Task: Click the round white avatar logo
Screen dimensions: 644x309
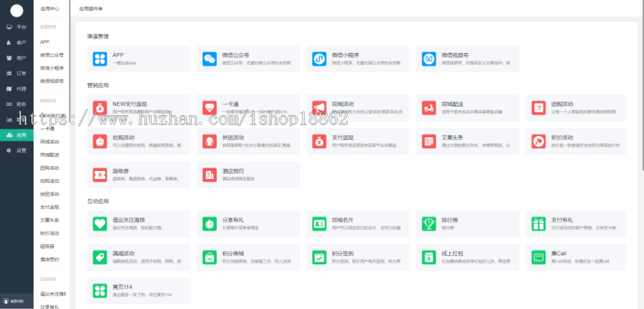Action: point(16,11)
